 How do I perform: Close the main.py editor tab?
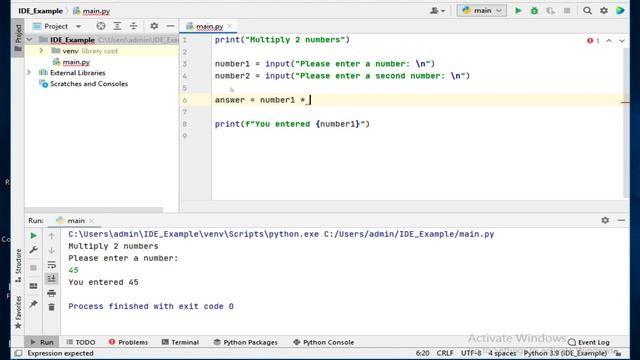[229, 26]
